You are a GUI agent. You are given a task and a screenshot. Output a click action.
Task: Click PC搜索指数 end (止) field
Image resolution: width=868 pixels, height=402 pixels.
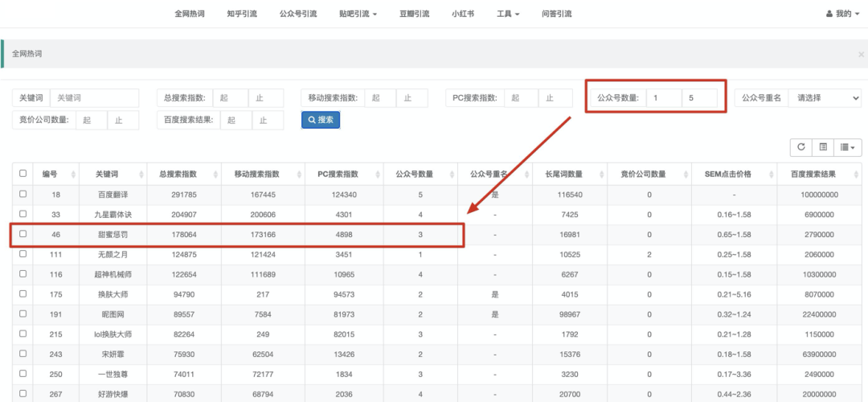coord(556,98)
